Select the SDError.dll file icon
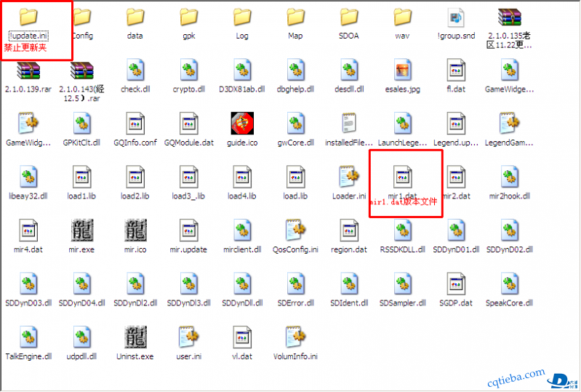The height and width of the screenshot is (392, 581). tap(296, 284)
